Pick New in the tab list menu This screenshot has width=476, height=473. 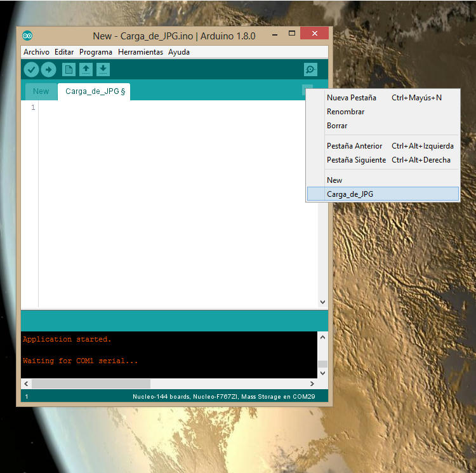coord(383,180)
